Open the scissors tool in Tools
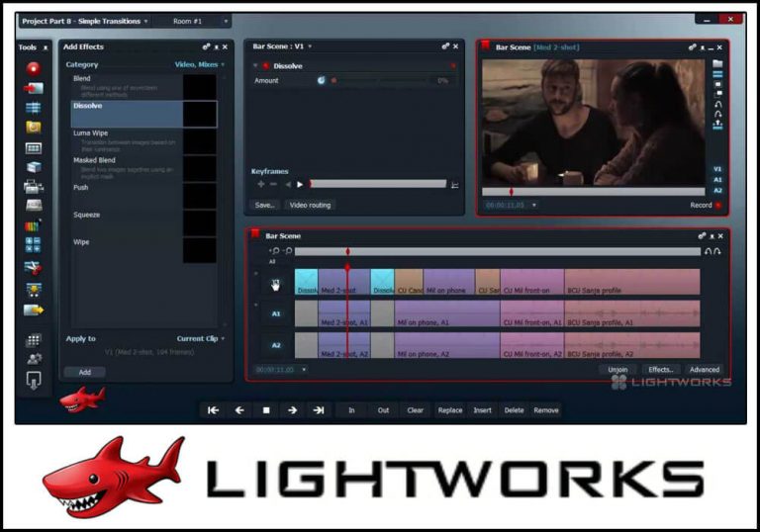The width and height of the screenshot is (760, 532). pos(33,267)
